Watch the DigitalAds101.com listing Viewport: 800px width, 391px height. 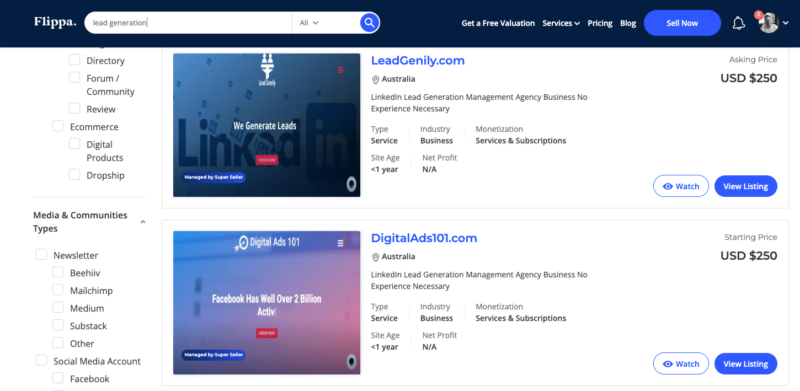tap(681, 364)
